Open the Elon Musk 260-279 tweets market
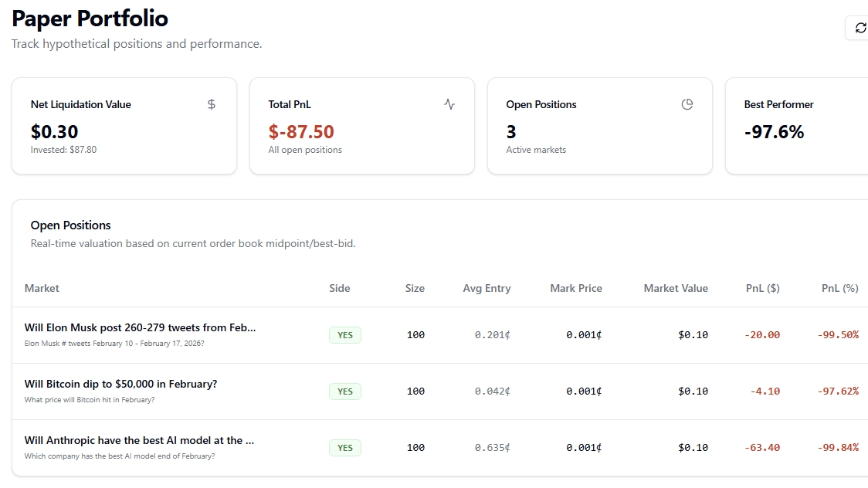 pyautogui.click(x=140, y=327)
